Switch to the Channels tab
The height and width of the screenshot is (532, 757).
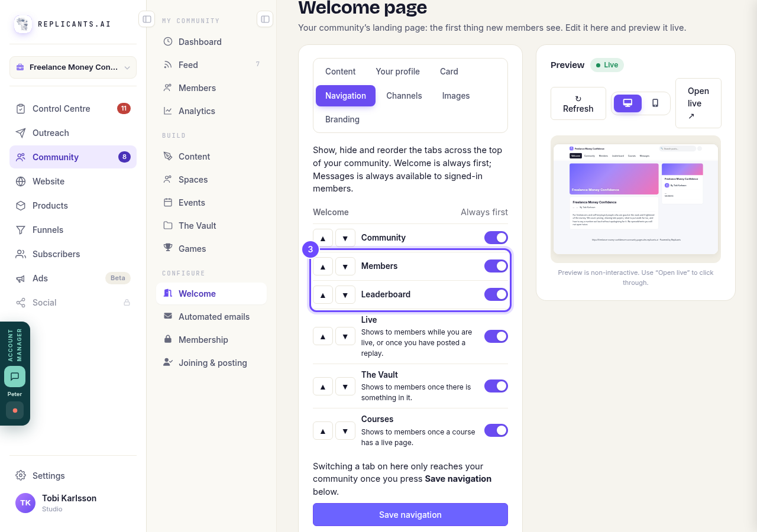coord(404,96)
